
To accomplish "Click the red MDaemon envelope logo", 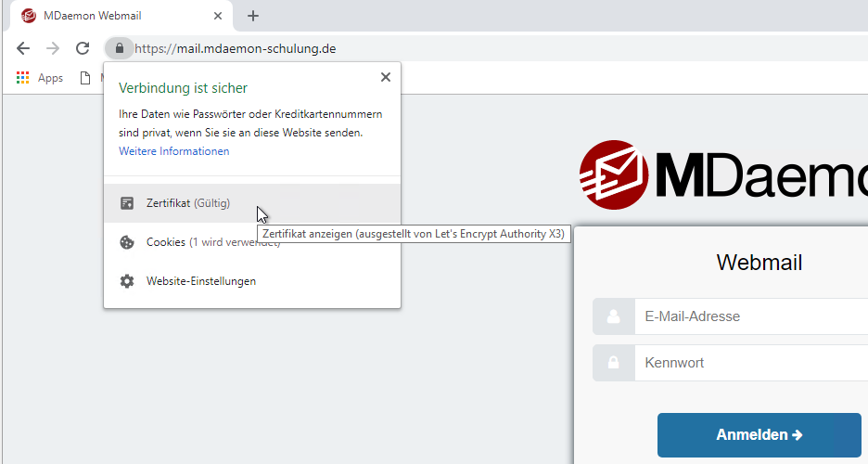I will [613, 174].
